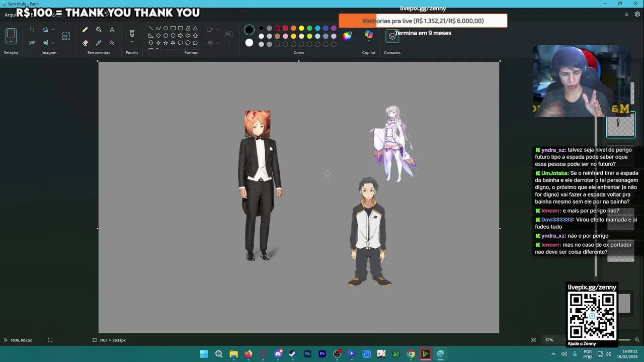
Task: Pick the green color swatch
Action: coord(309,28)
